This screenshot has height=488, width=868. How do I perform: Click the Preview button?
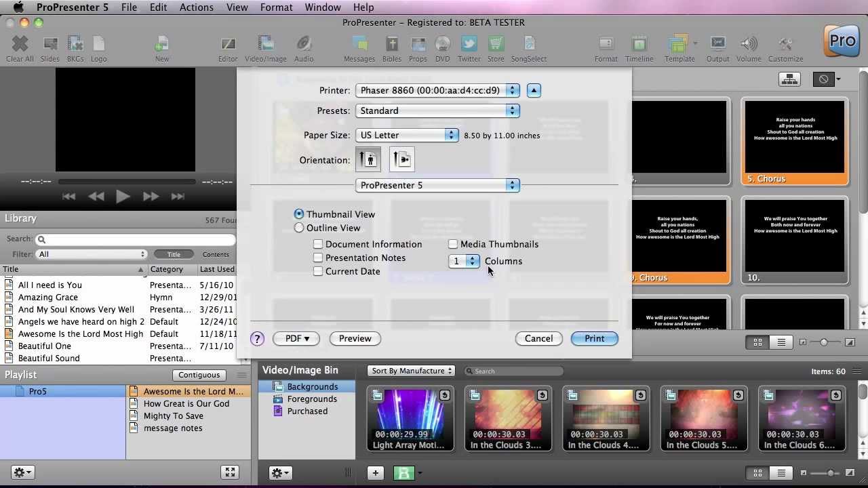click(x=355, y=338)
